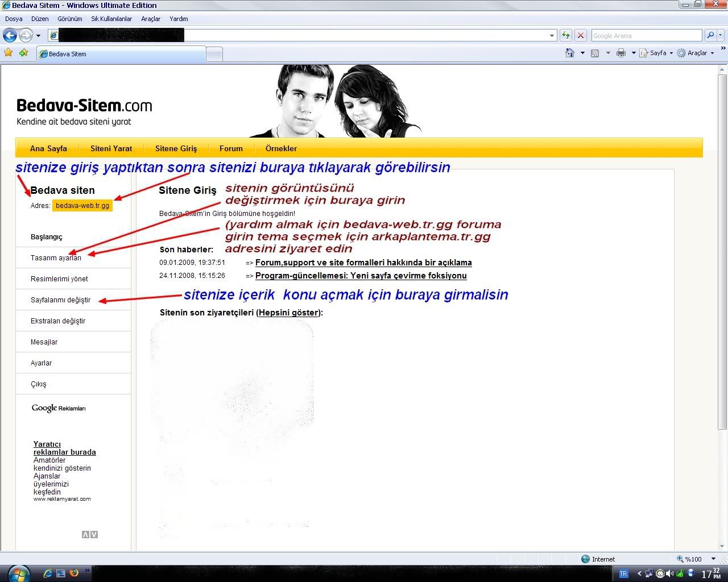Click the browser Forward arrow button
This screenshot has width=728, height=582.
26,35
